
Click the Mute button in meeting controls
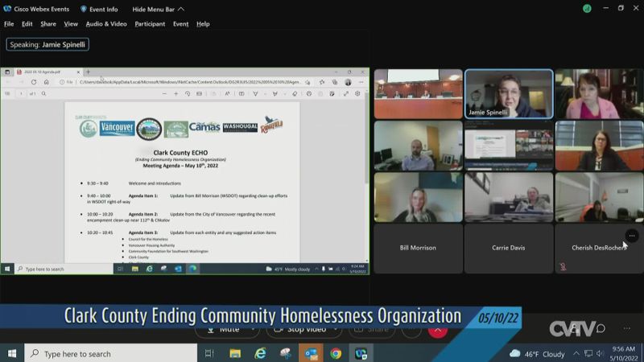(229, 329)
